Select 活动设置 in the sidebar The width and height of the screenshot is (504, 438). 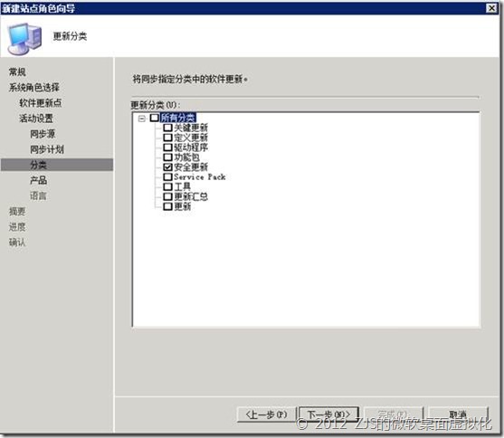(x=36, y=119)
